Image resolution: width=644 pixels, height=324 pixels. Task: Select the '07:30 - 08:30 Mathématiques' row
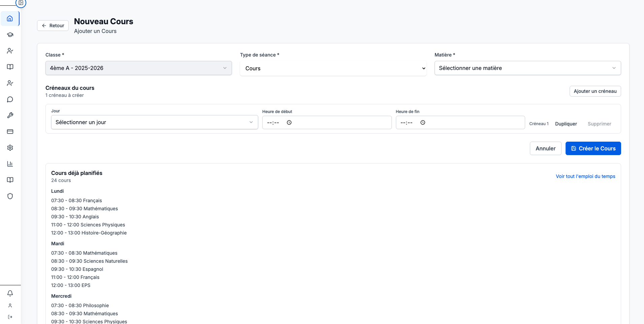tap(84, 253)
